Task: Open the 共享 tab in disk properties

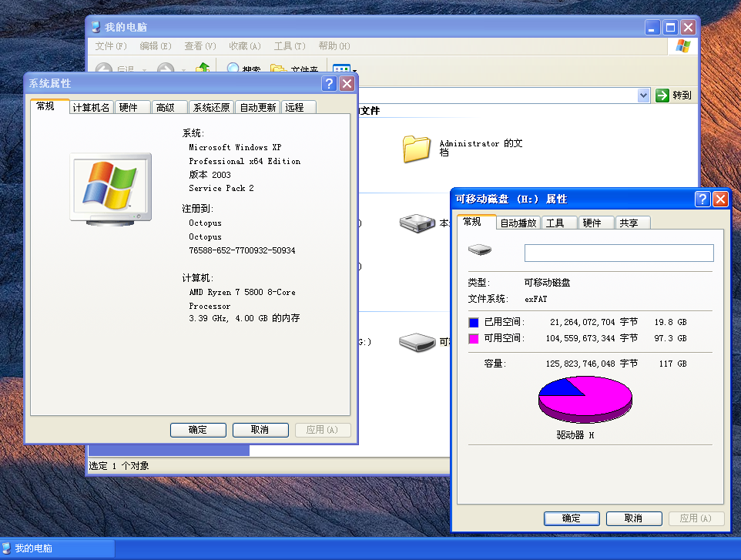Action: click(633, 223)
